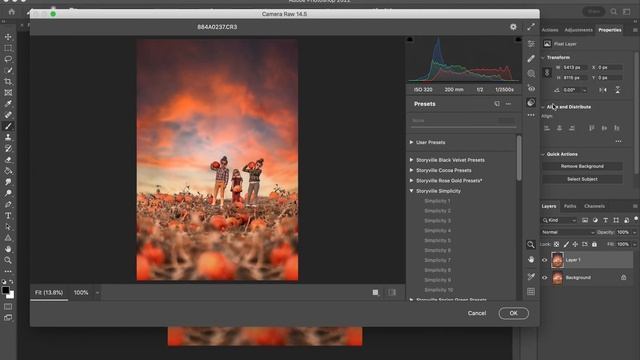Toggle the Camera Raw color sampler tool
This screenshot has height=360, width=640.
tap(531, 277)
